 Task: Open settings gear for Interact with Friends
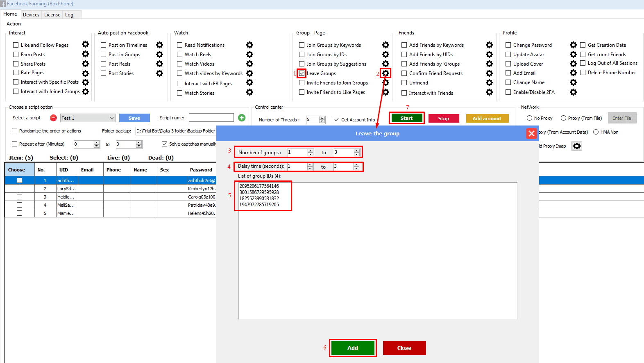coord(489,92)
